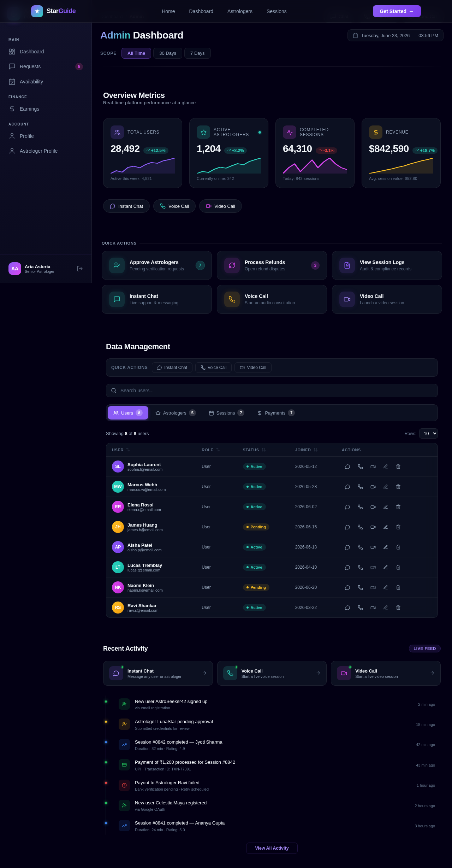Start video call with Elena Rossi row icon
The width and height of the screenshot is (452, 868).
(x=373, y=507)
